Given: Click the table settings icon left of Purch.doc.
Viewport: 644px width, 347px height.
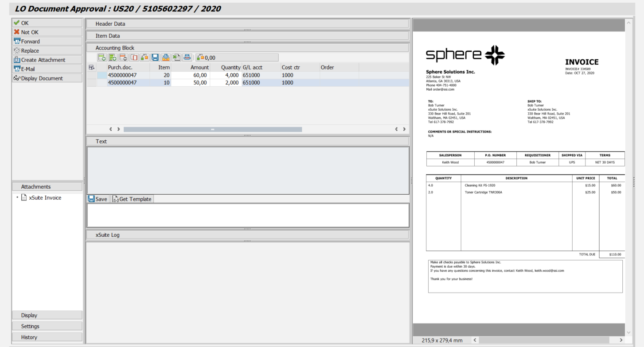Looking at the screenshot, I should [92, 67].
